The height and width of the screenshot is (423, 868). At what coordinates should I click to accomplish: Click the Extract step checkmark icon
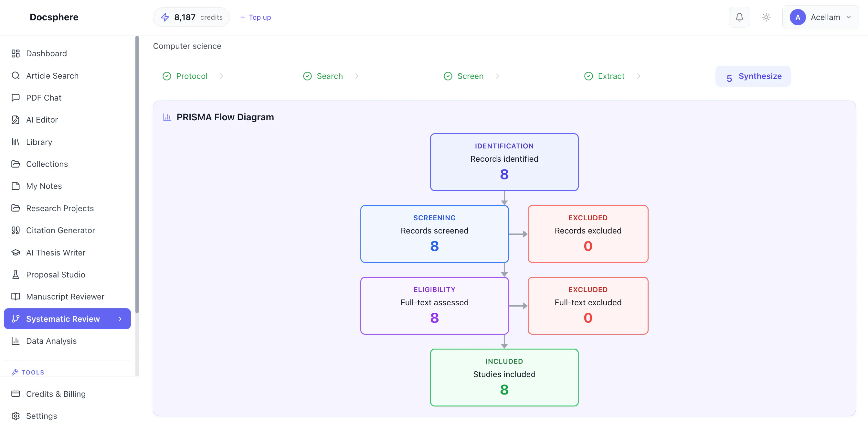click(588, 76)
